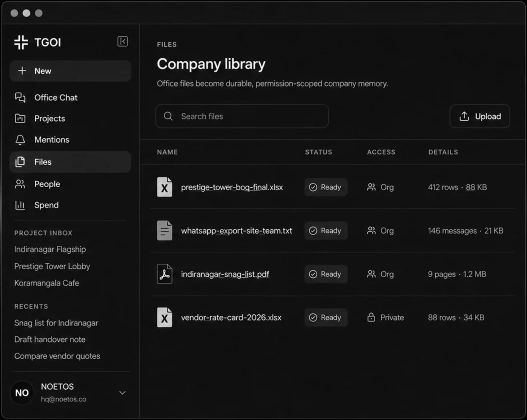Open file whatsapp-export-site-team.txt
527x420 pixels.
pyautogui.click(x=236, y=230)
